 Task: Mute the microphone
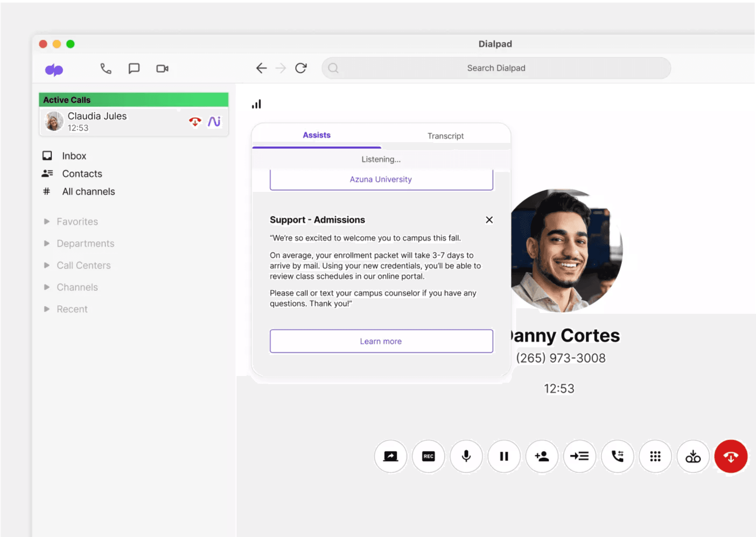click(x=466, y=456)
